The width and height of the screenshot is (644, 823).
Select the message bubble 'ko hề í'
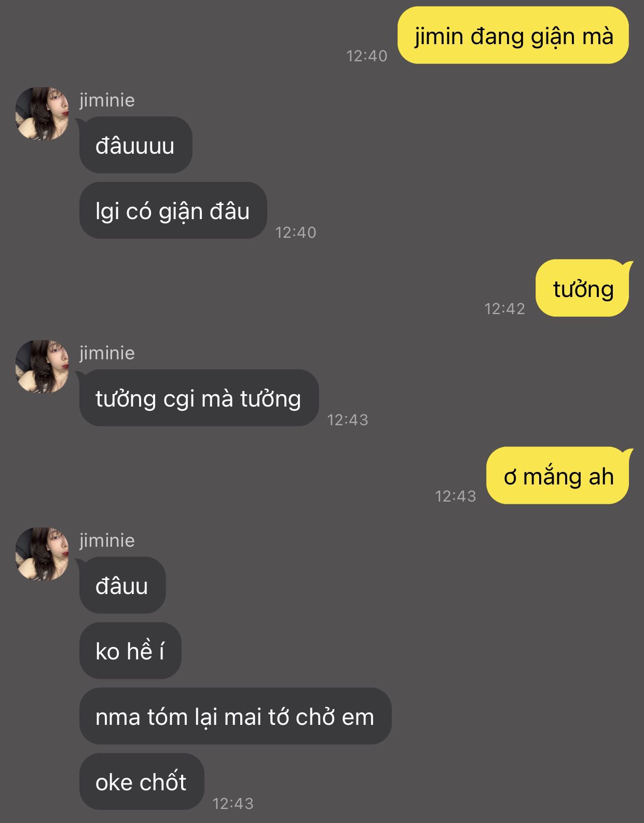click(x=130, y=651)
